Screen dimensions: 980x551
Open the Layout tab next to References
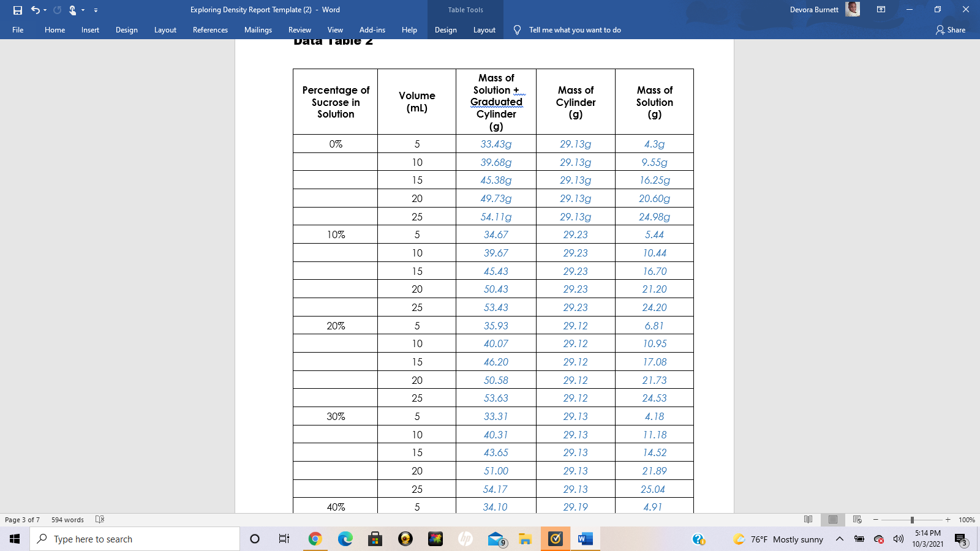[165, 29]
